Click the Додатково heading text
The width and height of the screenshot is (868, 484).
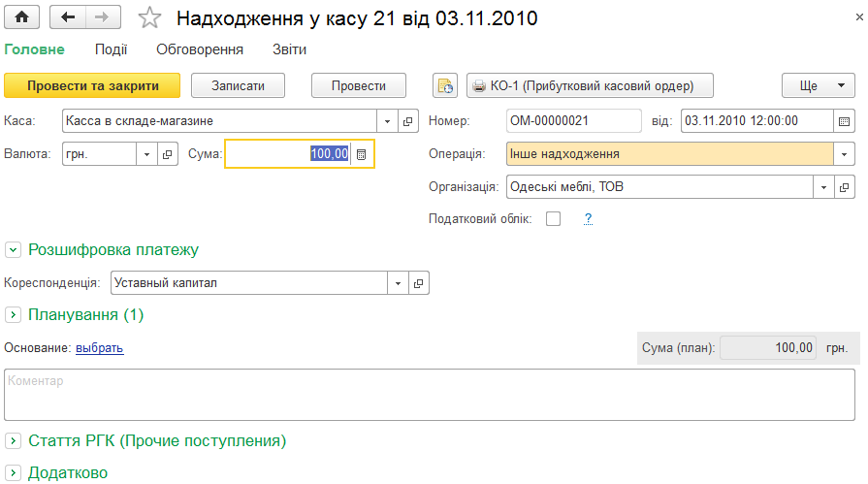[68, 473]
